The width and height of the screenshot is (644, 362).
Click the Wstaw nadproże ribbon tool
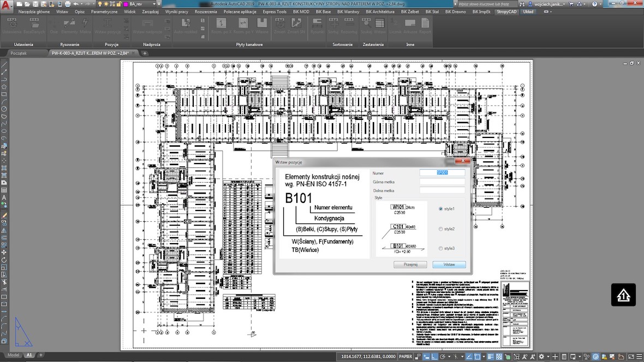[x=147, y=26]
